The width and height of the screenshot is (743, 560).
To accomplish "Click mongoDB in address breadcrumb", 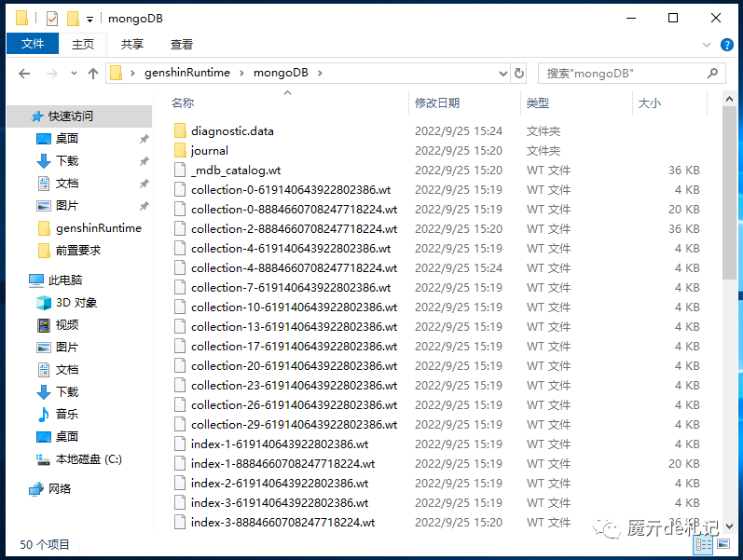I will coord(281,73).
